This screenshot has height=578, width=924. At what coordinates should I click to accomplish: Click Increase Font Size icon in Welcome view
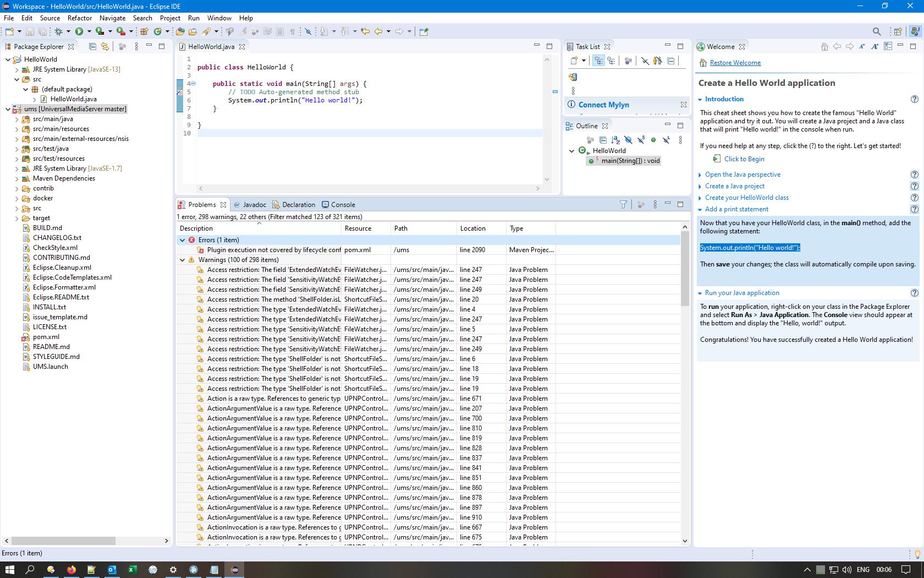[x=875, y=47]
